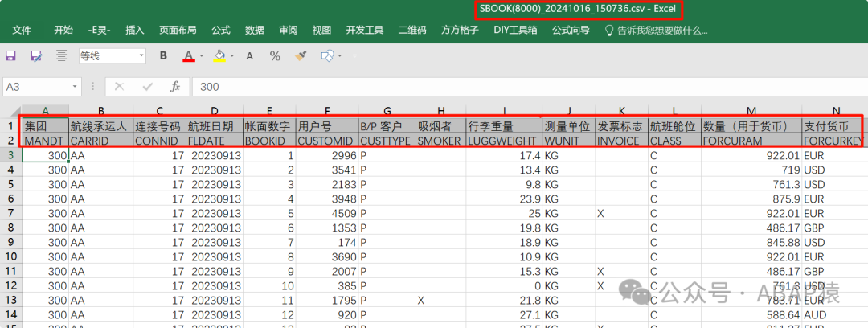The width and height of the screenshot is (868, 328).
Task: Click the shapes icon in toolbar
Action: point(327,55)
